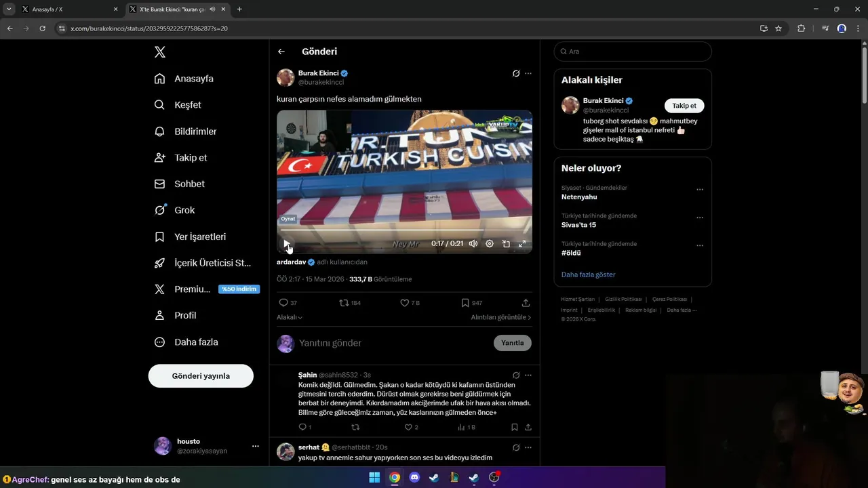
Task: Click the video progress bar
Action: coord(404,230)
